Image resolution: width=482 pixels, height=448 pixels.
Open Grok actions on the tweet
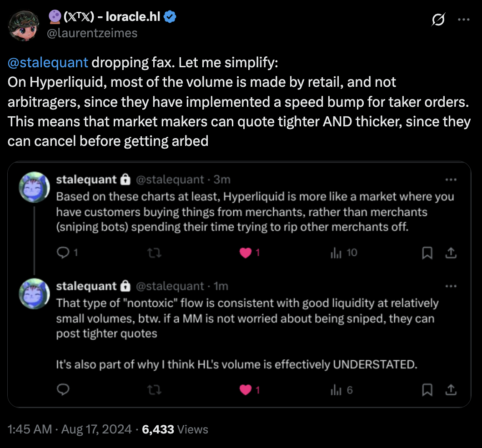coord(437,20)
